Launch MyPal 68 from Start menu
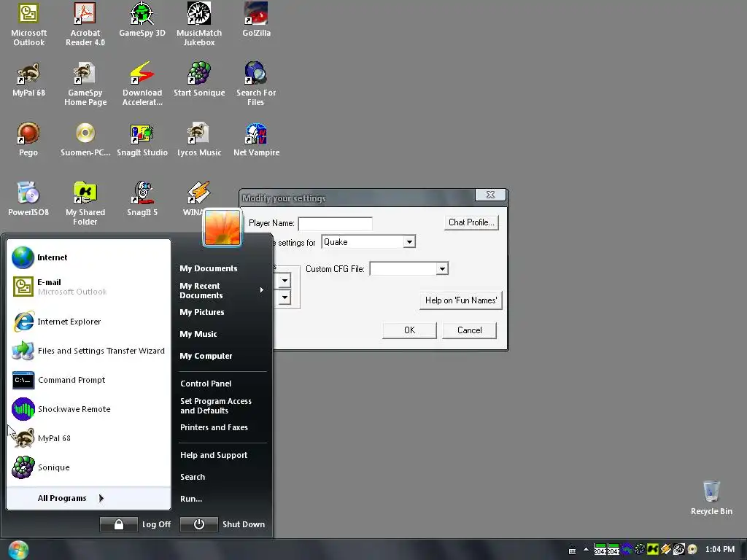The height and width of the screenshot is (560, 747). 88,438
